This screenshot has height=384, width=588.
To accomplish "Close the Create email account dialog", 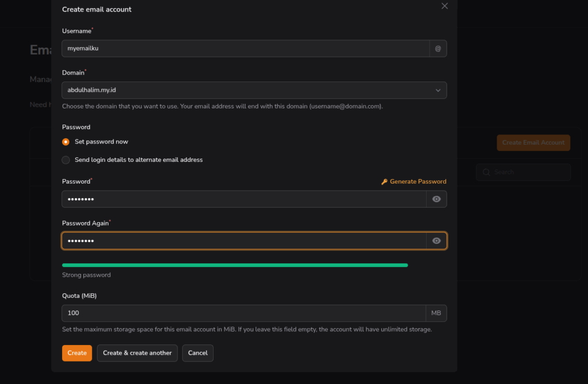I will tap(444, 6).
